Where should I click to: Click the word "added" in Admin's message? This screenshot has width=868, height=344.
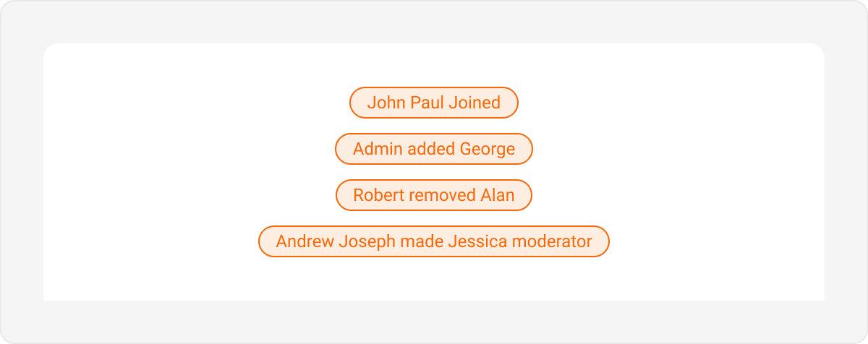pos(431,149)
